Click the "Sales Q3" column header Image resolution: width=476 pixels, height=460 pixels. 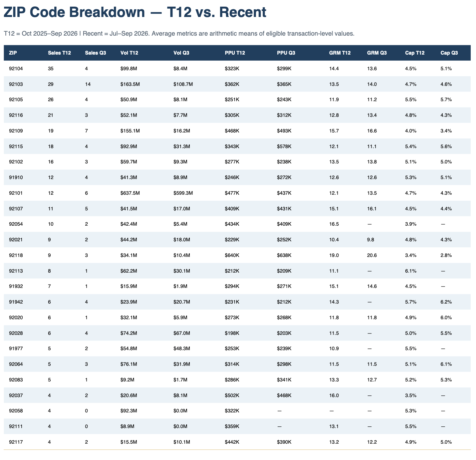(x=96, y=53)
